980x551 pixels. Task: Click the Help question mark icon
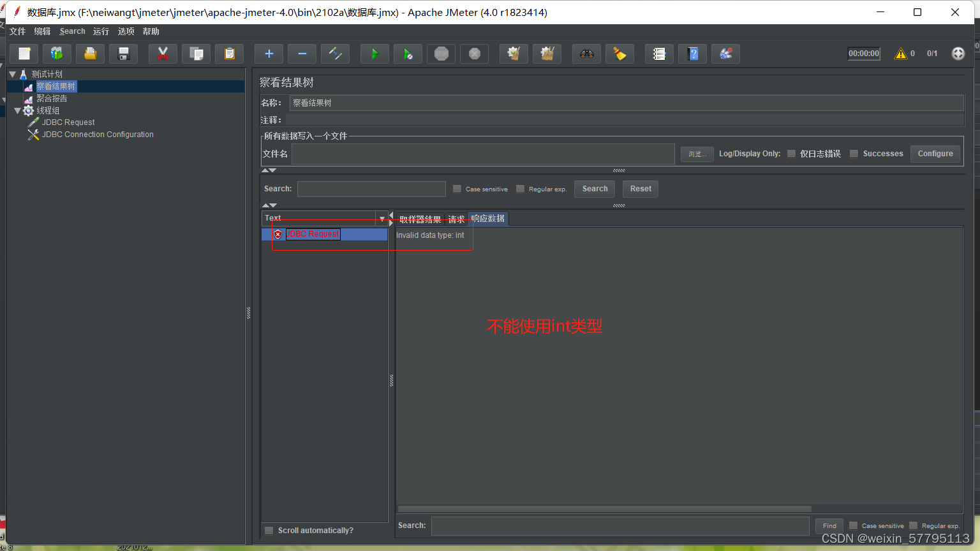click(x=693, y=54)
